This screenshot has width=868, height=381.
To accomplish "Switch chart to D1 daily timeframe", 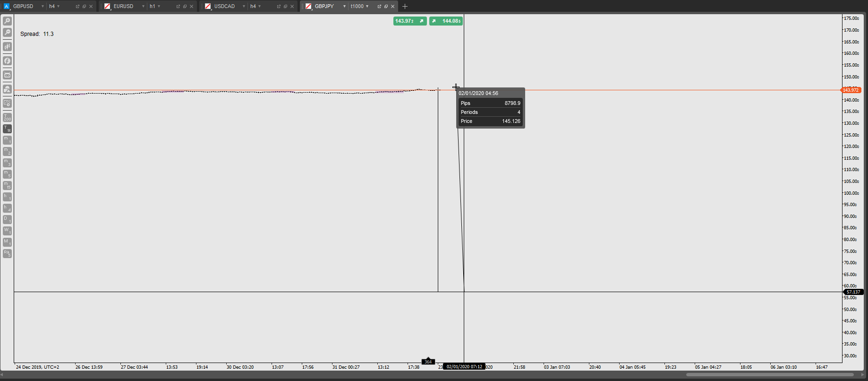I will click(7, 219).
